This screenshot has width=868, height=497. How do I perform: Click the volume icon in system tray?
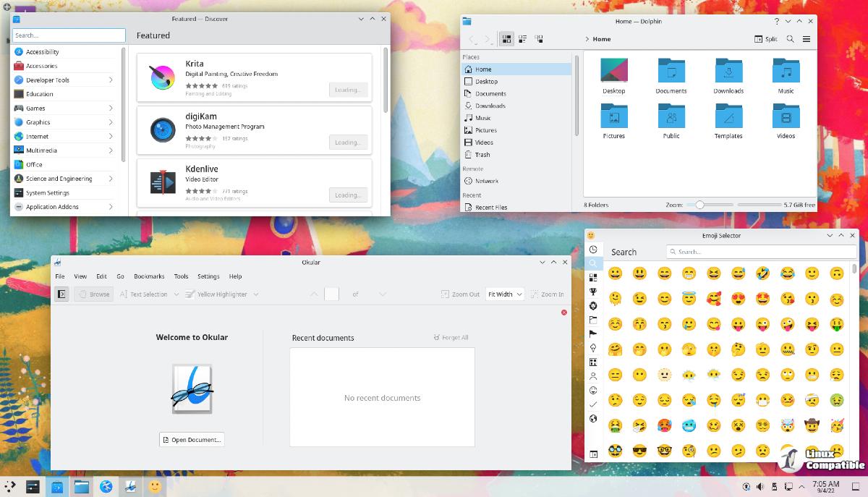tap(759, 486)
